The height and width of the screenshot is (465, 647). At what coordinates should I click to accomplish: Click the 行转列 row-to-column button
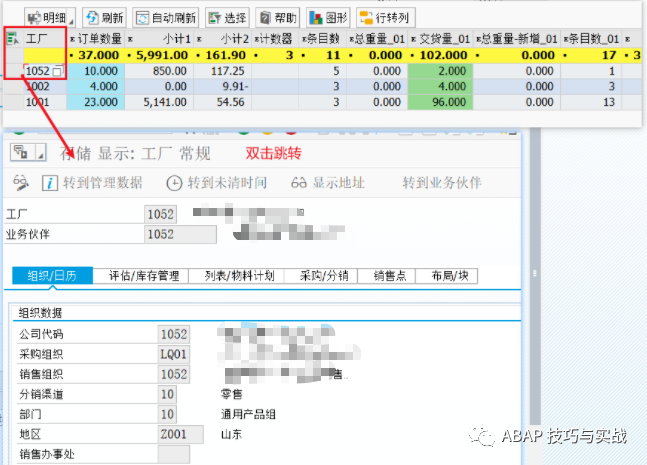(x=385, y=18)
